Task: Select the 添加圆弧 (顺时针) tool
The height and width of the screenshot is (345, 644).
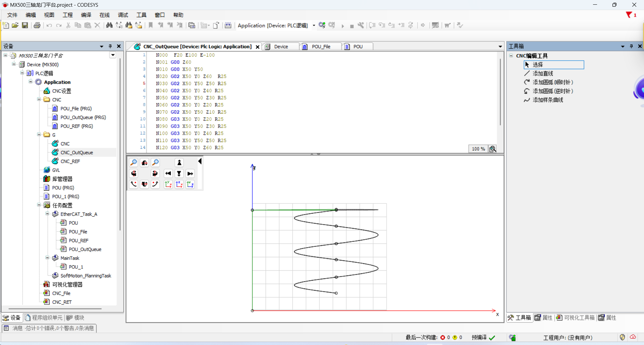Action: pyautogui.click(x=552, y=82)
